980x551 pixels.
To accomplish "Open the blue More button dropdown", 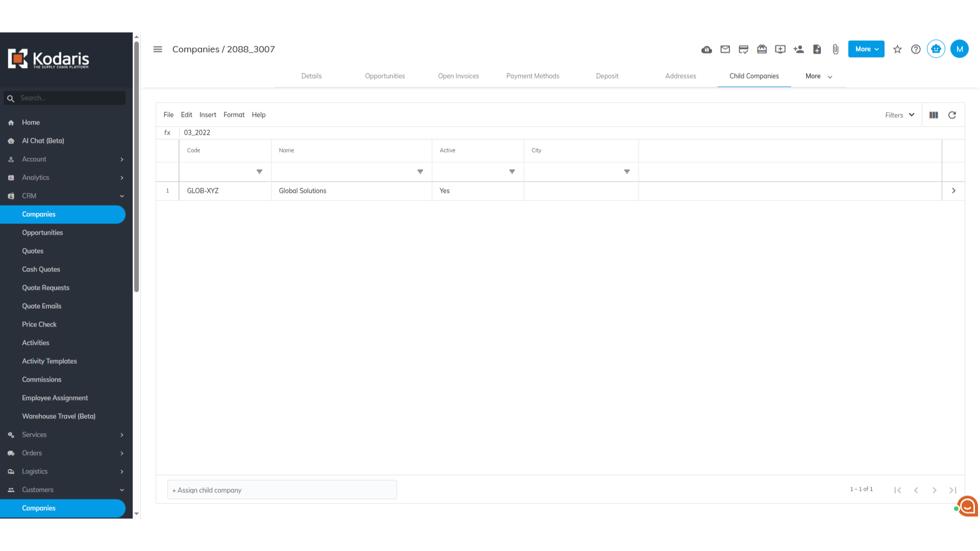I will [866, 49].
